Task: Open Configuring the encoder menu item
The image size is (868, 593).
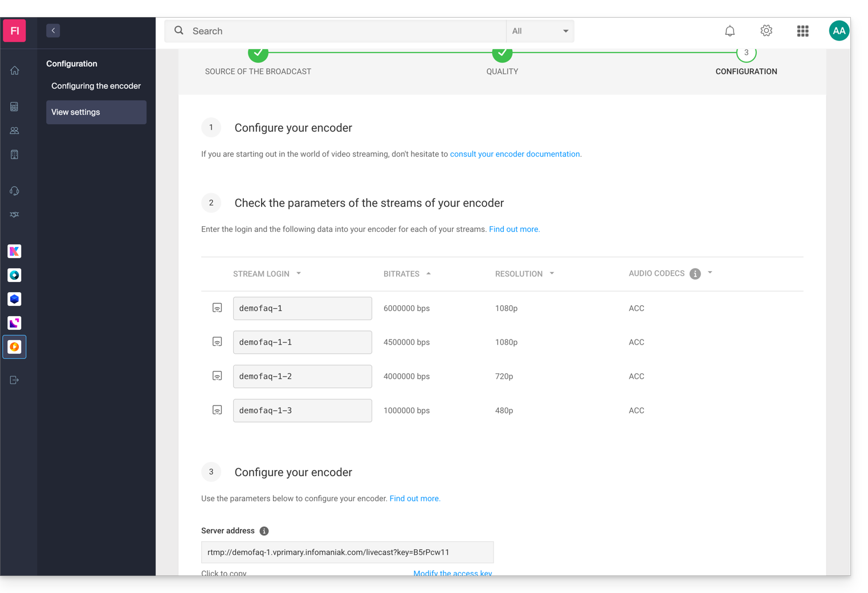Action: (96, 86)
